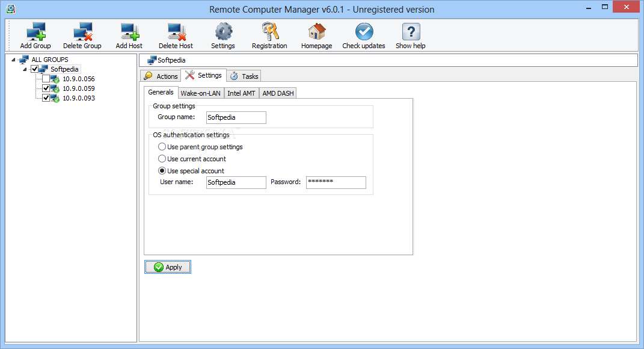
Task: Click the Password input field
Action: pos(336,182)
